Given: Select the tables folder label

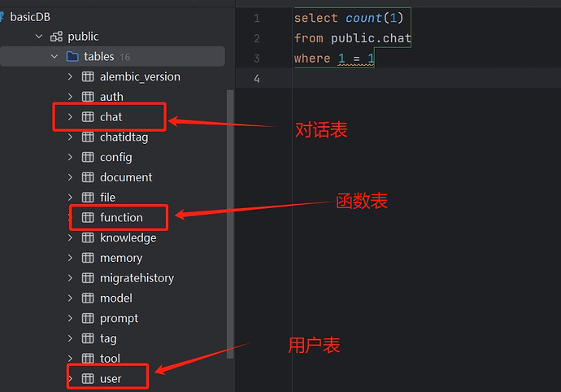Looking at the screenshot, I should (98, 57).
